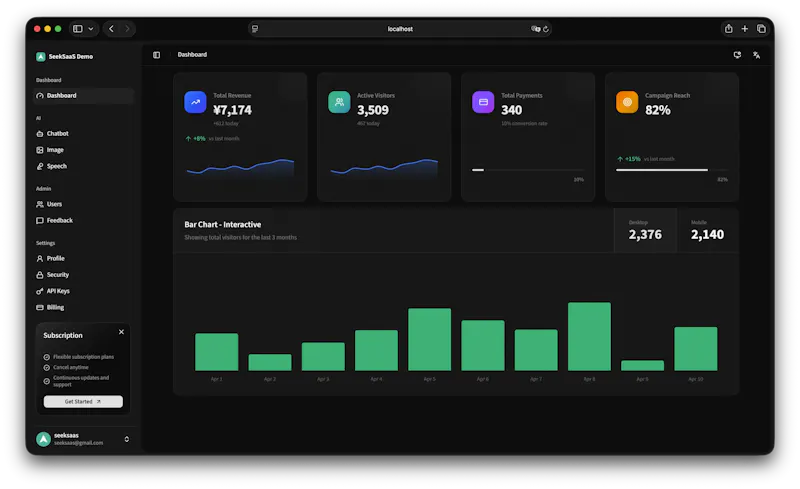The height and width of the screenshot is (489, 800).
Task: Open the Dashboard sidebar item
Action: click(84, 95)
